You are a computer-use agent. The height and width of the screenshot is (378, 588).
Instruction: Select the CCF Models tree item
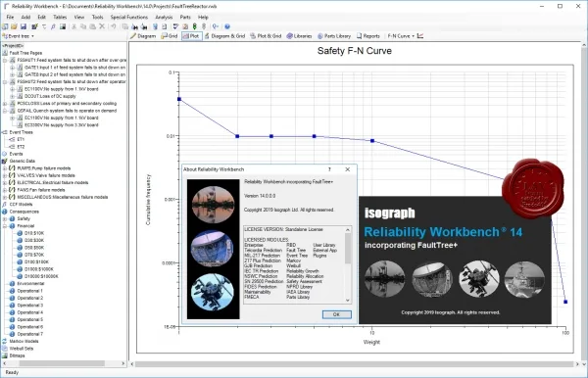tap(21, 204)
